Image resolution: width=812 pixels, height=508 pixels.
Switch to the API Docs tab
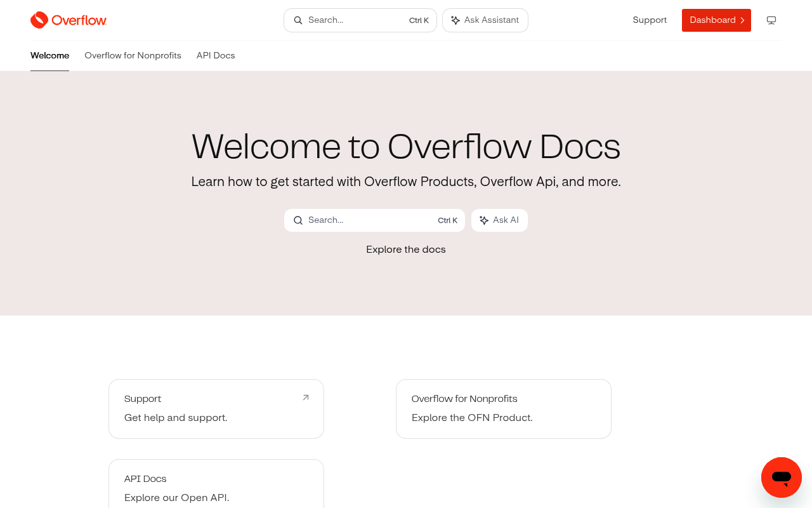(216, 56)
